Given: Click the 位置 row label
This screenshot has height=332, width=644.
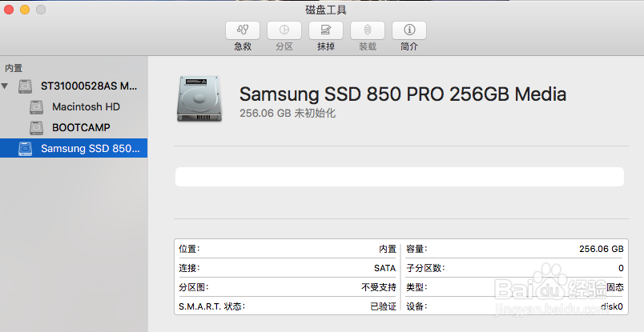Looking at the screenshot, I should click(x=189, y=249).
